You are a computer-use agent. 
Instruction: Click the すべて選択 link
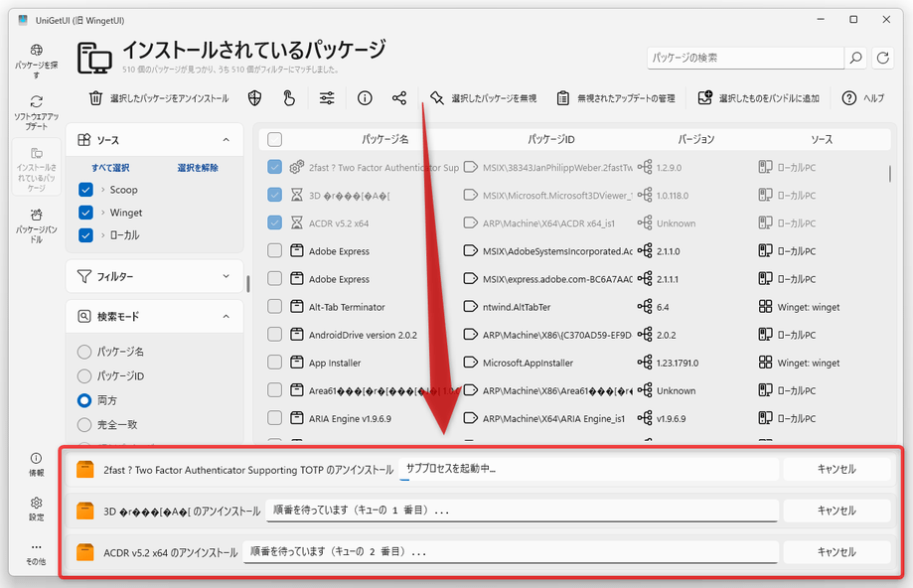pos(110,168)
